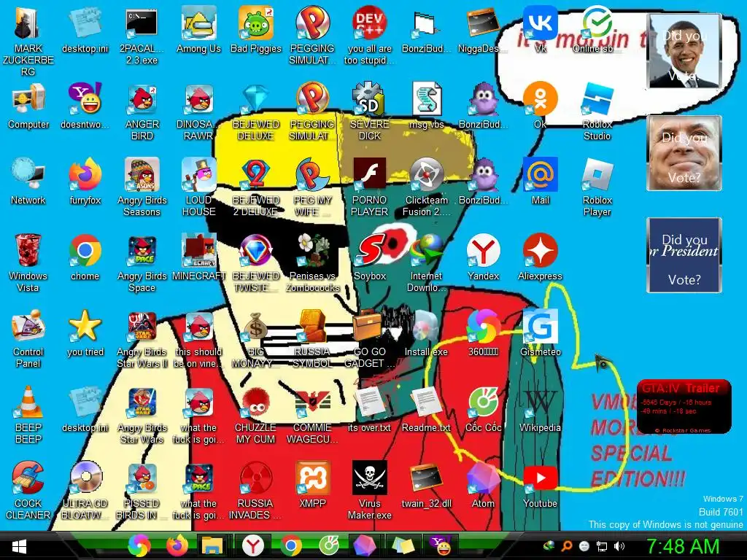Click the GTA:IV Trailer countdown gadget
Viewport: 747px width, 560px height.
(684, 406)
